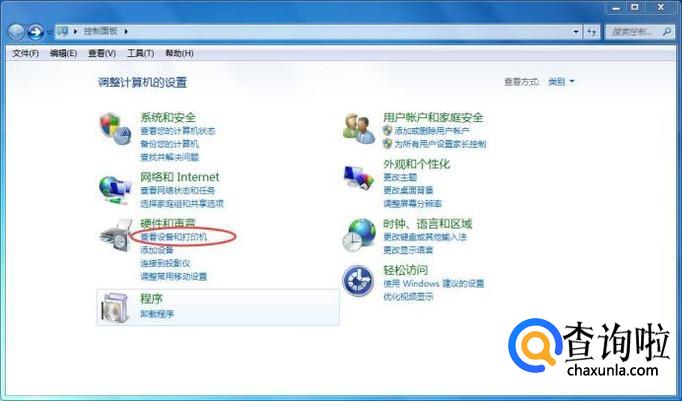
Task: Open the 文件(F) menu
Action: 25,53
